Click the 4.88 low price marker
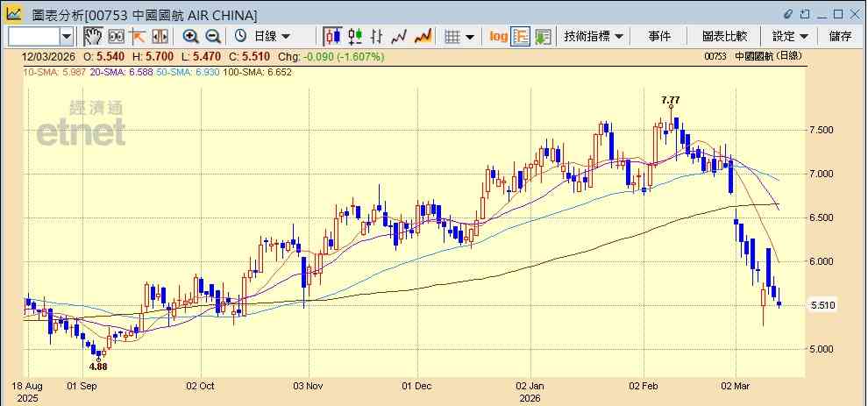 pos(98,367)
